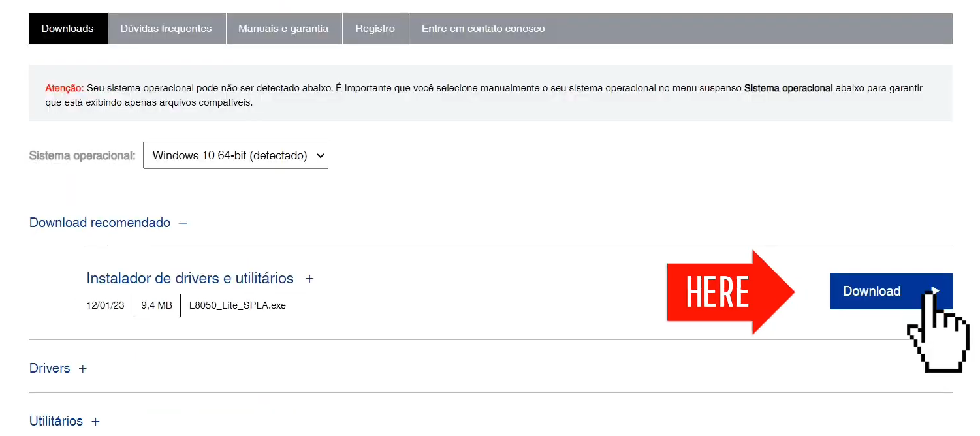Click the L8050_Lite_SPLA.exe file name
980x436 pixels.
(237, 305)
